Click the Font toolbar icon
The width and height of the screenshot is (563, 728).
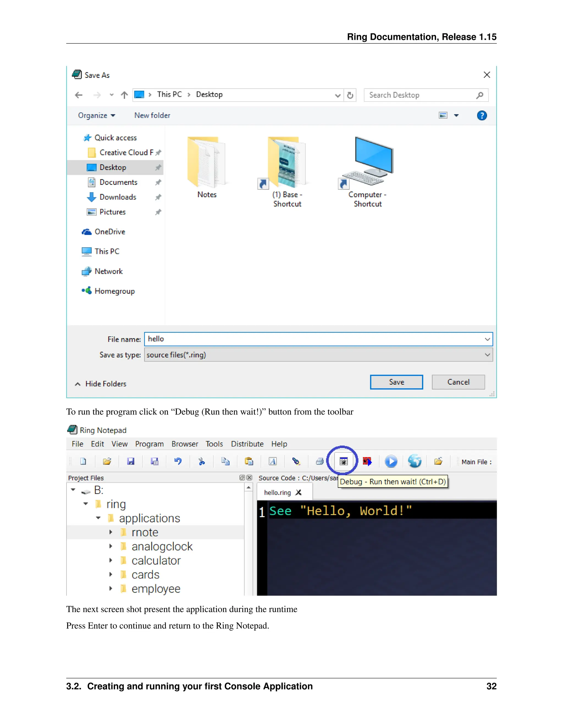(x=272, y=461)
